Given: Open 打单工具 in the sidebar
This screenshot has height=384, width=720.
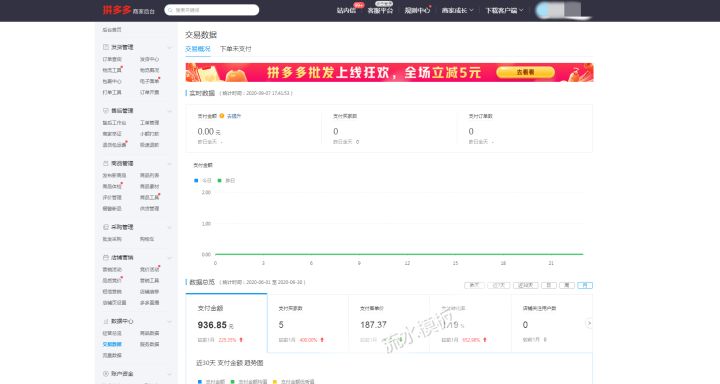Looking at the screenshot, I should tap(112, 92).
